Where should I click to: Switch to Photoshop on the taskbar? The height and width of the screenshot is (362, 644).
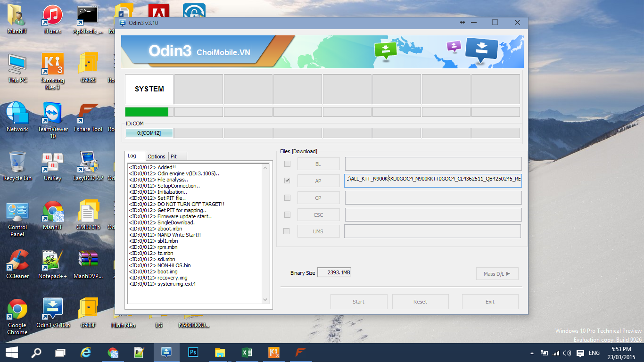pyautogui.click(x=193, y=352)
